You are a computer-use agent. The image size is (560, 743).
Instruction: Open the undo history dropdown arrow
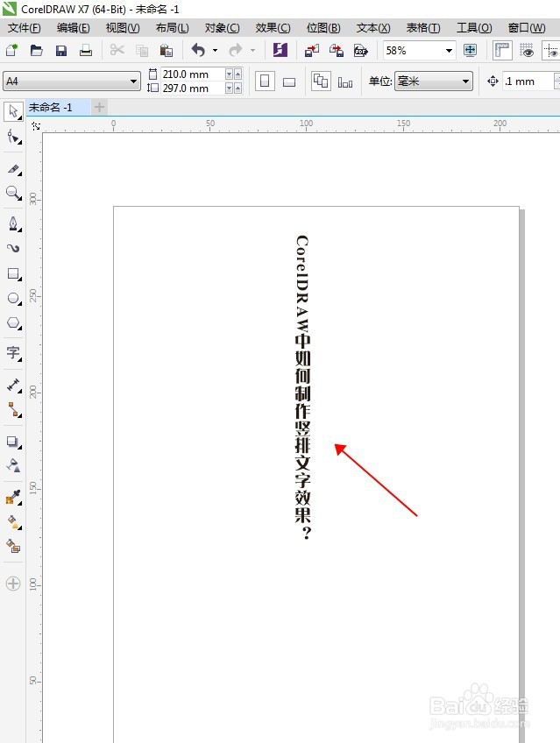click(x=215, y=50)
